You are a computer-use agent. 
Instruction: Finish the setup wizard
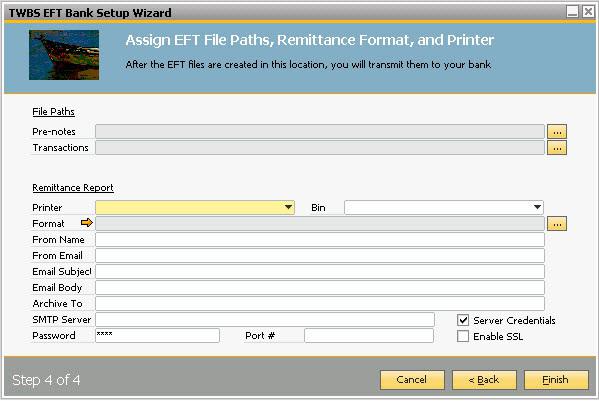coord(556,380)
